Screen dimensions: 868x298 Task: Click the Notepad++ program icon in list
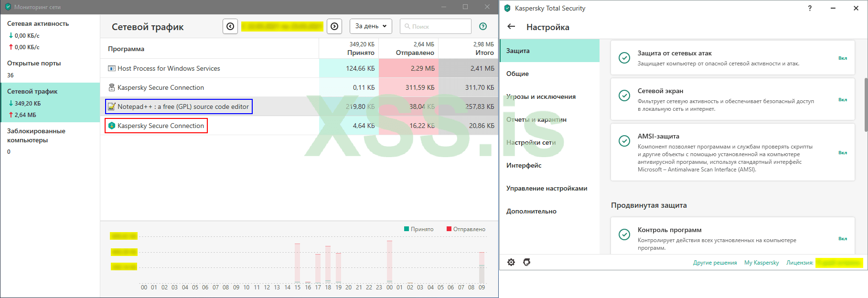pyautogui.click(x=111, y=106)
